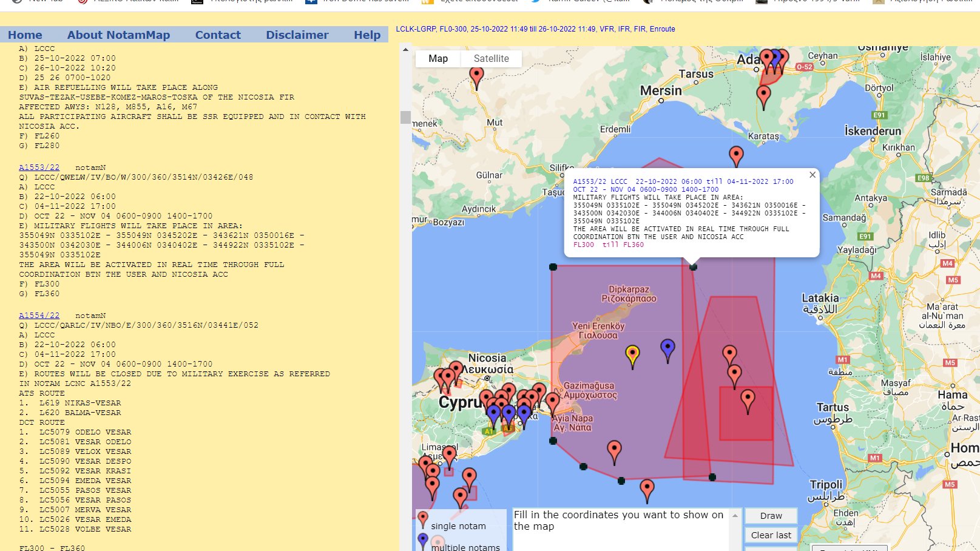Open NOTAM link A1554/22
The width and height of the screenshot is (980, 551).
[x=39, y=316]
